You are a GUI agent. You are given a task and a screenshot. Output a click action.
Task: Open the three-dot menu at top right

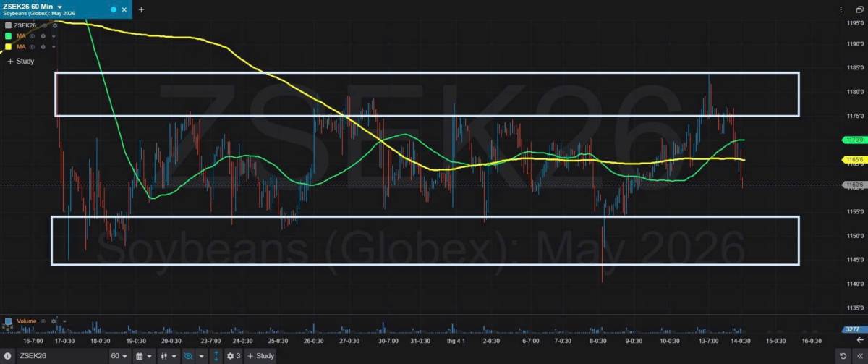(840, 9)
